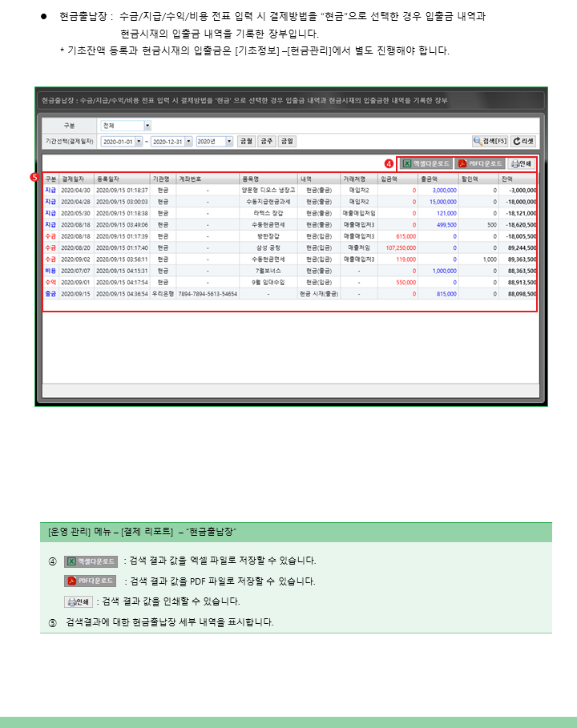Click the PDF다운로드 image in the description list

[90, 581]
